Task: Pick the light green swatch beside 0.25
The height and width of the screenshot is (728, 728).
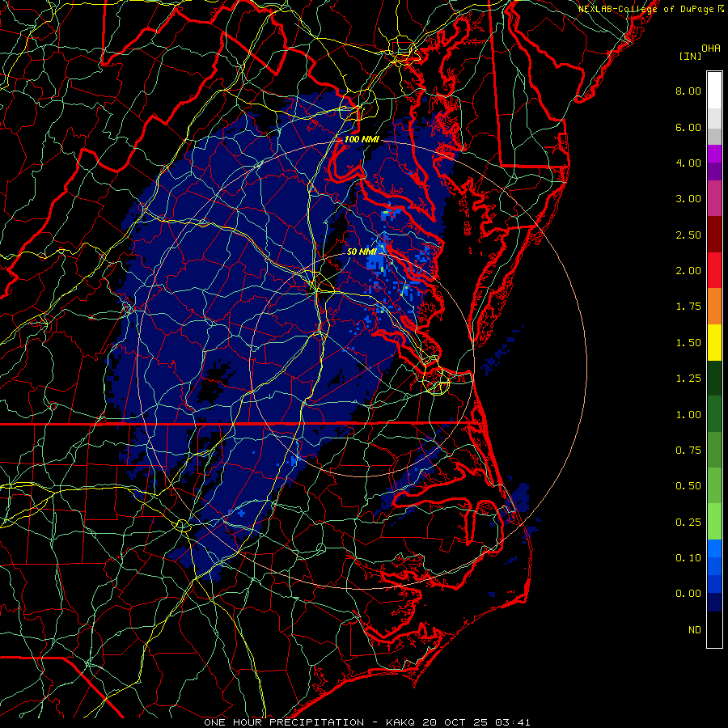Action: point(714,522)
